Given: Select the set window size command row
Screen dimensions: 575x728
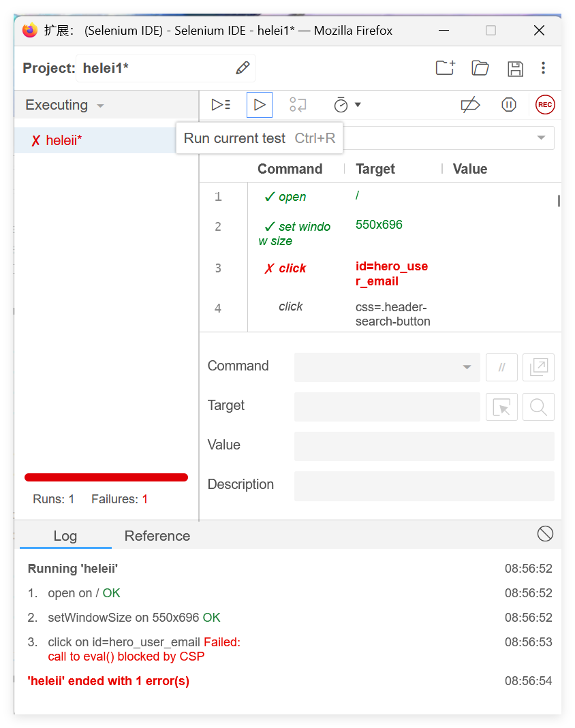Looking at the screenshot, I should 380,233.
